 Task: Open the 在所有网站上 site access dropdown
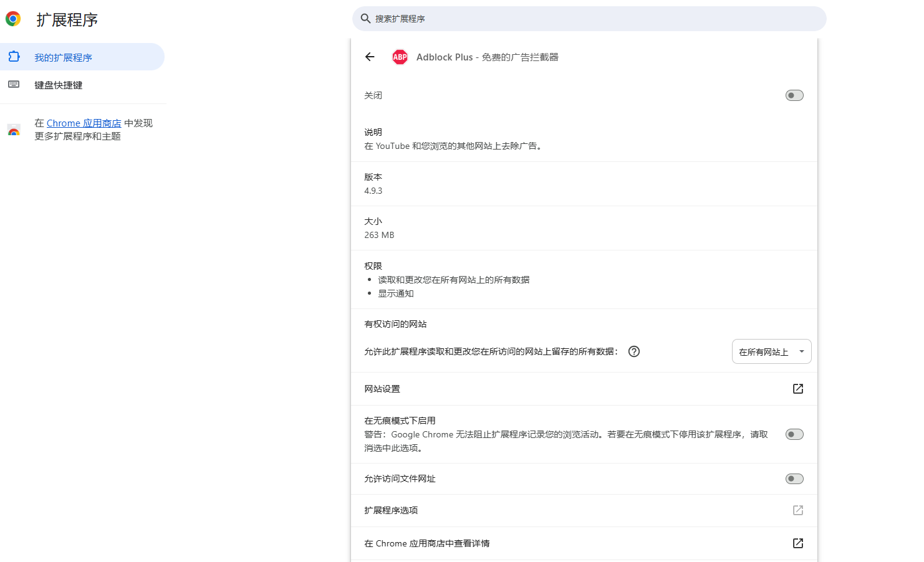[x=771, y=351]
